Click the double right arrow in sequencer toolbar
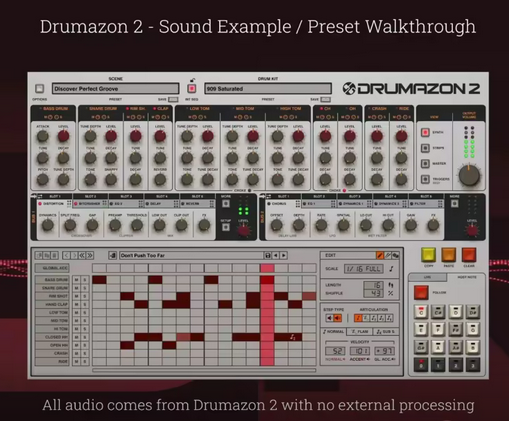The width and height of the screenshot is (509, 421). (x=90, y=256)
